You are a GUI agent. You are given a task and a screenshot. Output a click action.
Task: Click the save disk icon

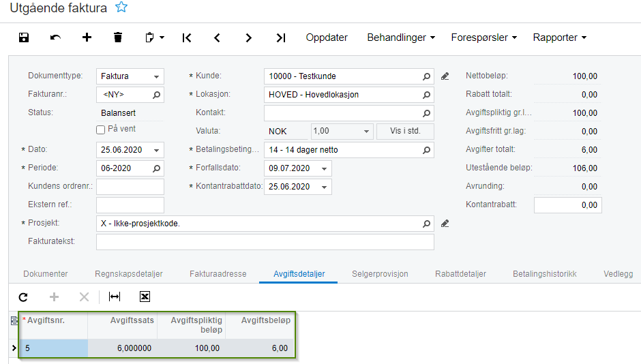pos(24,37)
